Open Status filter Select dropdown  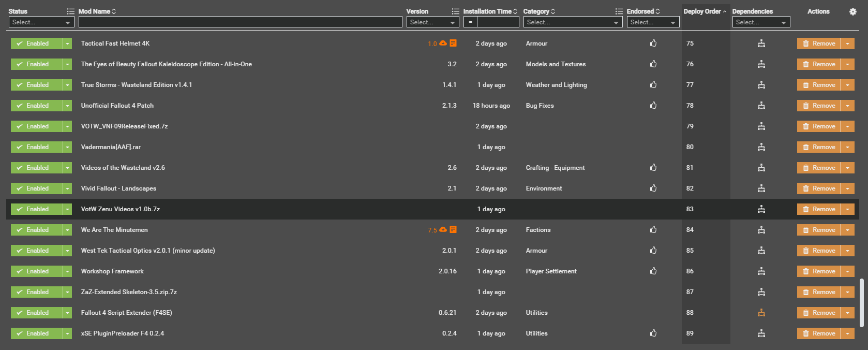tap(41, 22)
